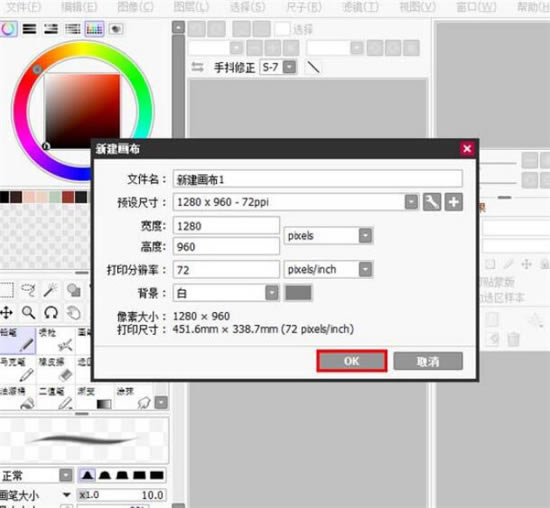Image resolution: width=550 pixels, height=508 pixels.
Task: Open the 窗口(W) menu
Action: pos(476,7)
